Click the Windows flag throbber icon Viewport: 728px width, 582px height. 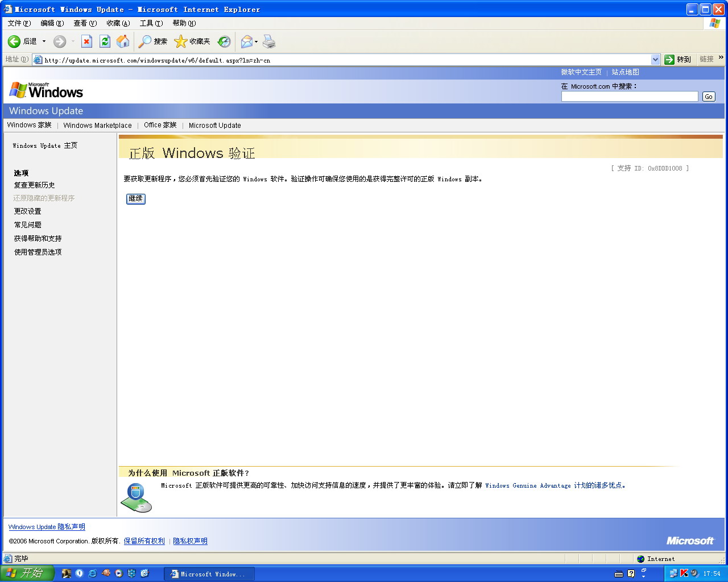(x=715, y=23)
